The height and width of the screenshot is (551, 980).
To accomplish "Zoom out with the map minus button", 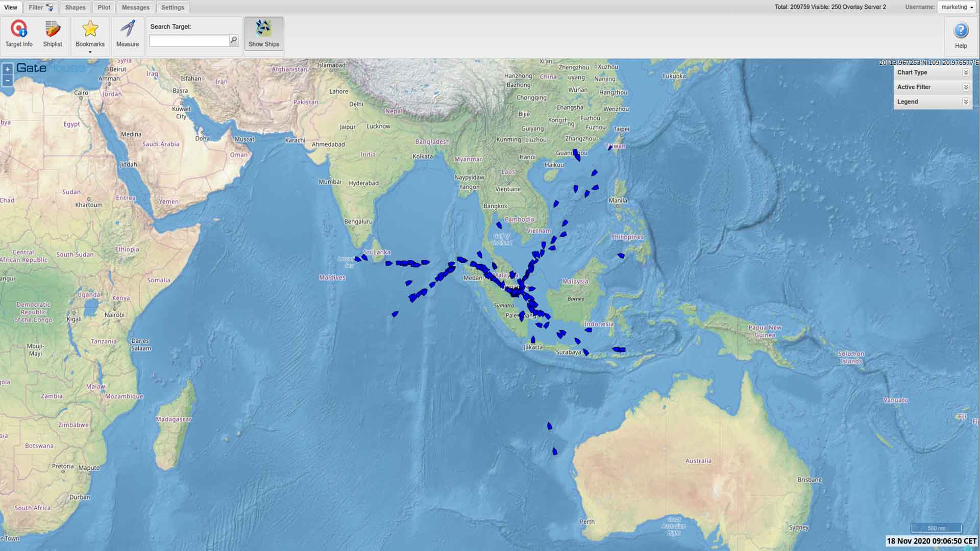I will click(x=8, y=81).
